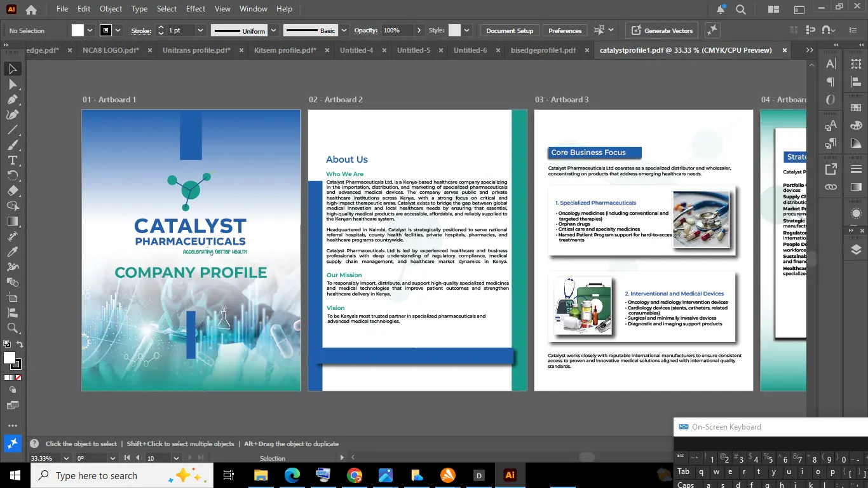Go to the next artboard arrow
Viewport: 868px width, 488px height.
point(189,458)
